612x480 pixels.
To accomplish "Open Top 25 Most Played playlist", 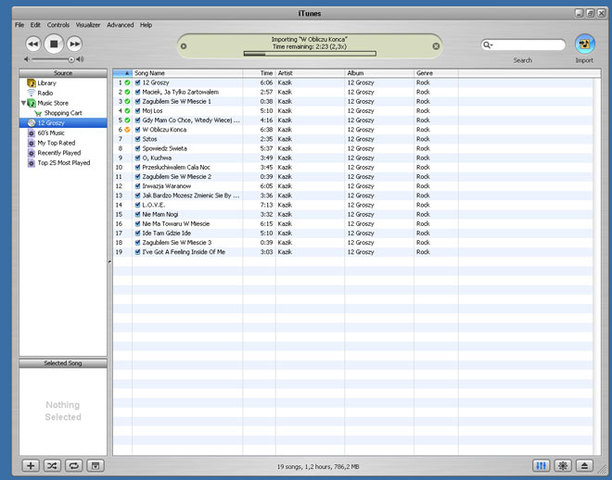I will [63, 163].
